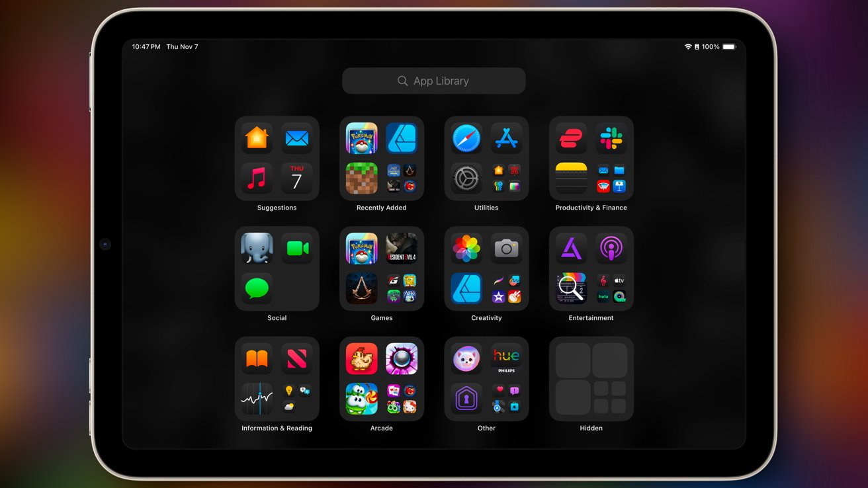Expand the Other small icon cluster
This screenshot has height=488, width=868.
pos(507,399)
